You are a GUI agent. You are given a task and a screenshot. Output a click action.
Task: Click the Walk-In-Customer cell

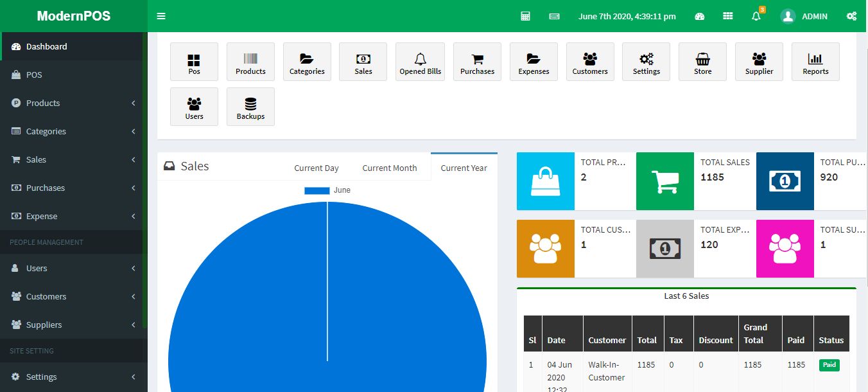607,371
